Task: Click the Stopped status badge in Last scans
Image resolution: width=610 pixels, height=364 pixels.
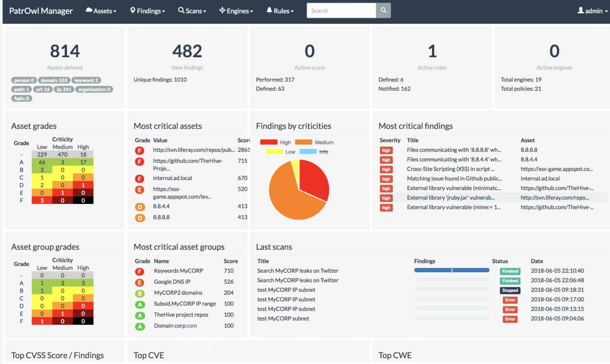Action: [510, 290]
